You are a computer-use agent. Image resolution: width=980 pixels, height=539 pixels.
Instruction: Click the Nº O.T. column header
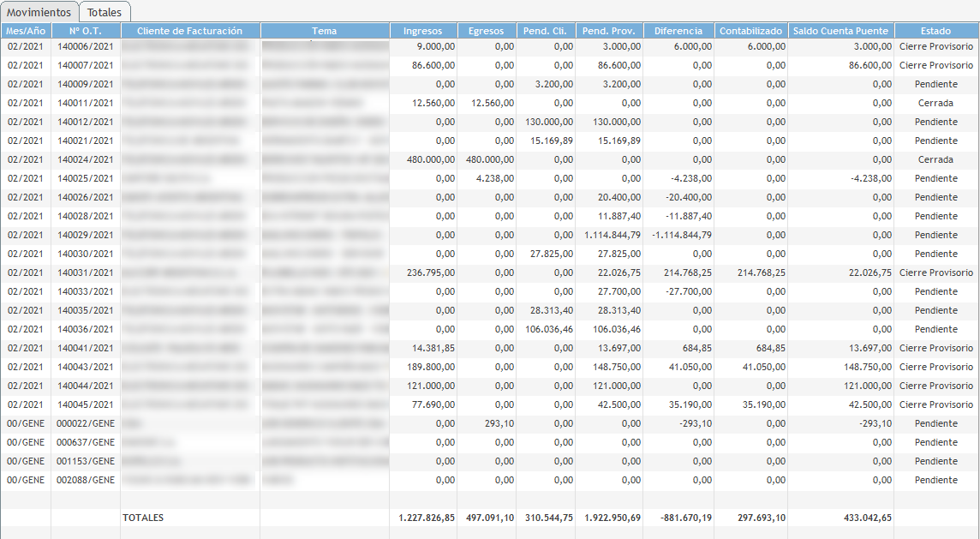point(86,31)
